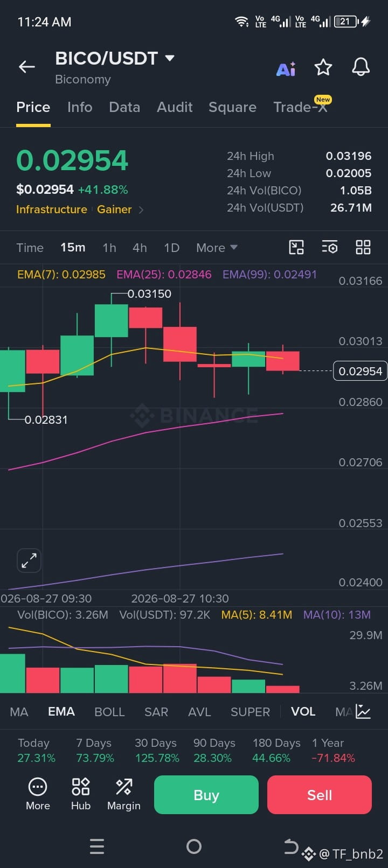
Task: Enable the MA indicator
Action: coord(19,712)
